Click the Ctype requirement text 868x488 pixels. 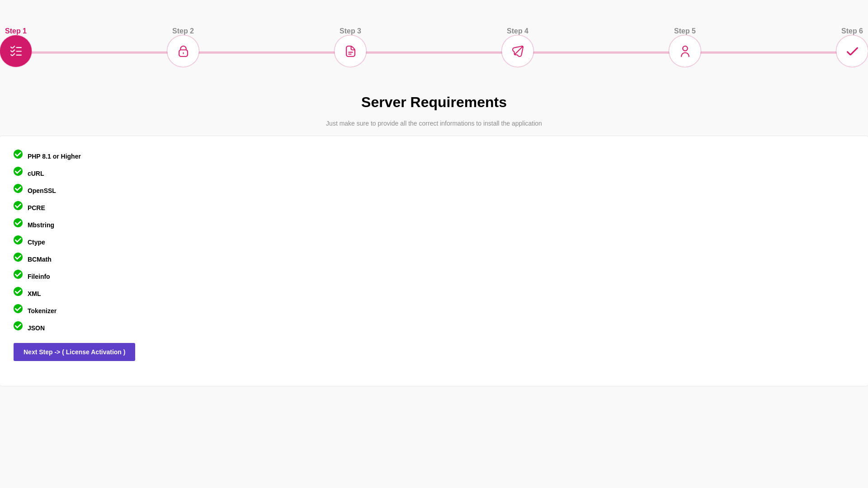pos(36,242)
